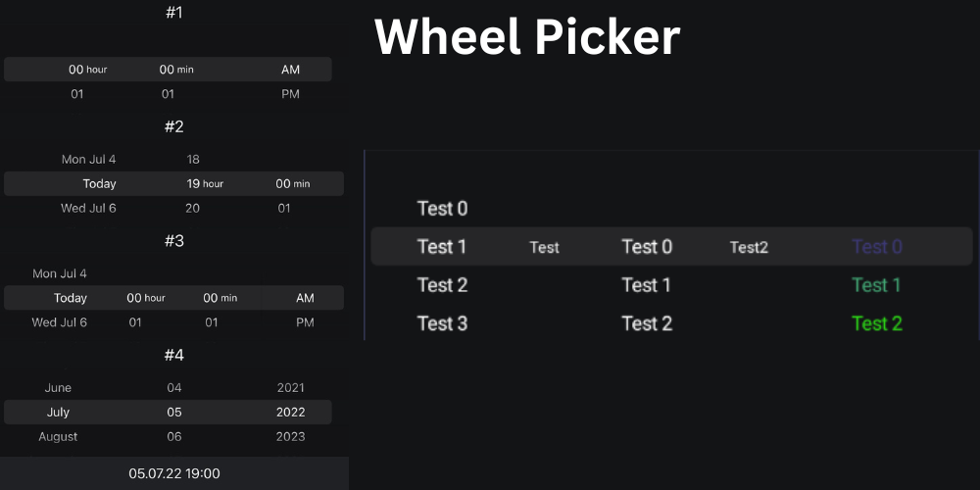Choose year 2023 in picker #4
Screen dimensions: 980x490
[x=291, y=437]
